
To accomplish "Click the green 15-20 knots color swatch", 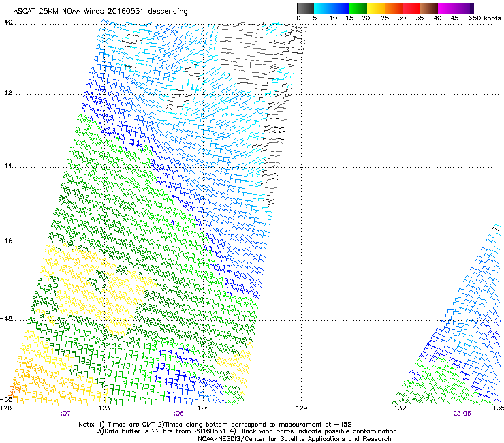I will click(x=358, y=8).
